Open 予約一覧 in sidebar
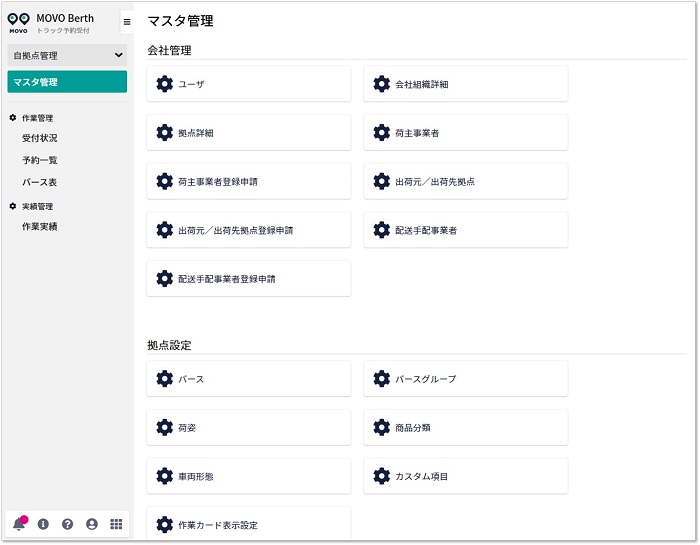This screenshot has width=700, height=545. coord(40,160)
